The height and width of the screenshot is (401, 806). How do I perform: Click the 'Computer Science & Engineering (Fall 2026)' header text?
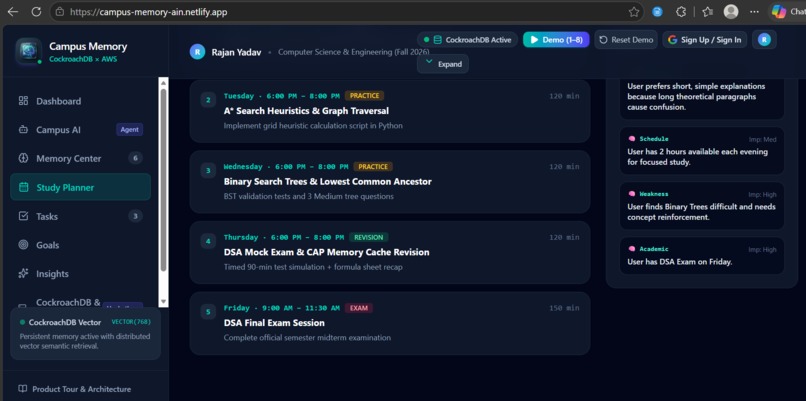(x=354, y=52)
